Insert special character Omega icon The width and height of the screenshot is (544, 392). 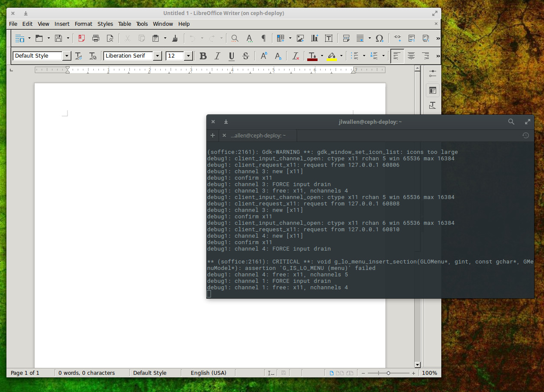pyautogui.click(x=379, y=38)
